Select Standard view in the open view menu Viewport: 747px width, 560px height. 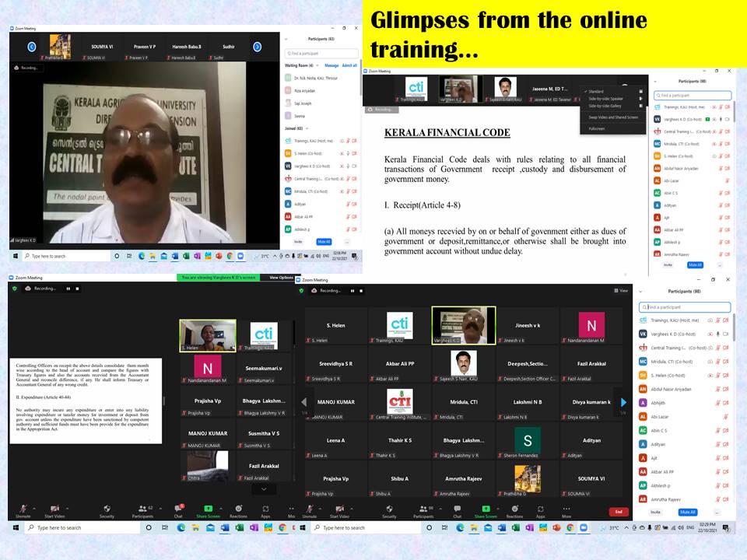[x=612, y=92]
